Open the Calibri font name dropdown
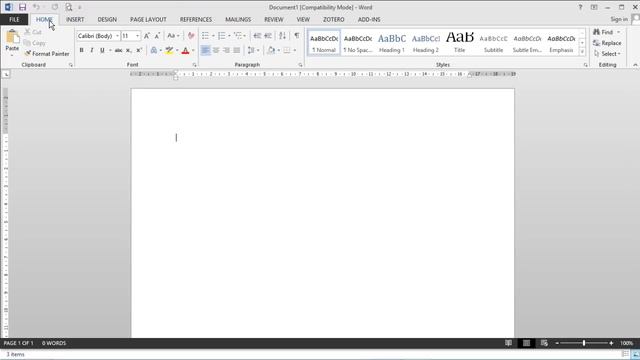The image size is (640, 360). (x=117, y=36)
